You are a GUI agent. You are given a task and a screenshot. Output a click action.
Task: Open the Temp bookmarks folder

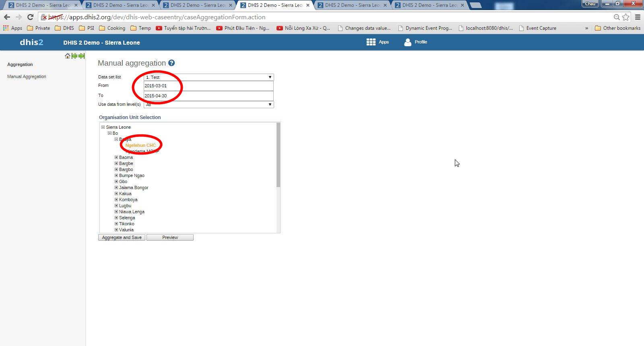click(141, 28)
